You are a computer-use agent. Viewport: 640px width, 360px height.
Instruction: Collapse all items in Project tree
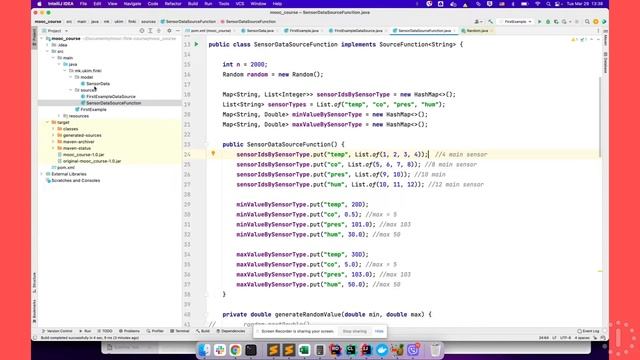click(x=159, y=31)
